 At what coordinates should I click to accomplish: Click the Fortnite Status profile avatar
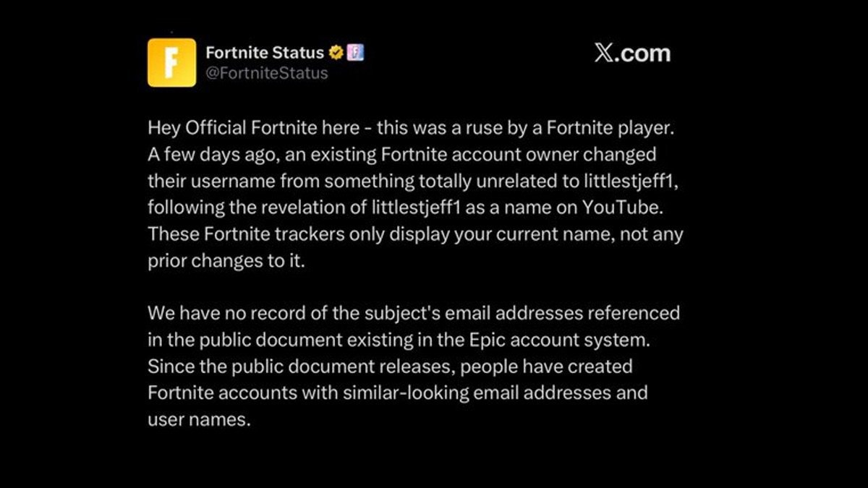[171, 62]
